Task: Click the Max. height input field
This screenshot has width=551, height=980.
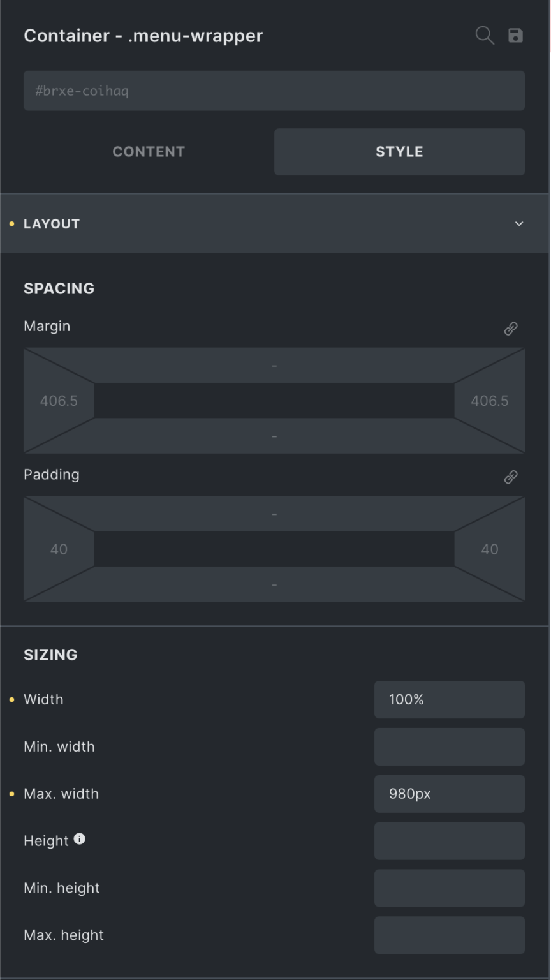Action: pyautogui.click(x=449, y=935)
